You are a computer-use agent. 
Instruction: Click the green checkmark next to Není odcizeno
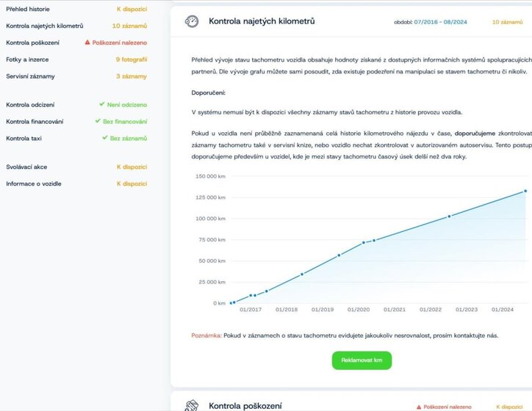click(101, 104)
